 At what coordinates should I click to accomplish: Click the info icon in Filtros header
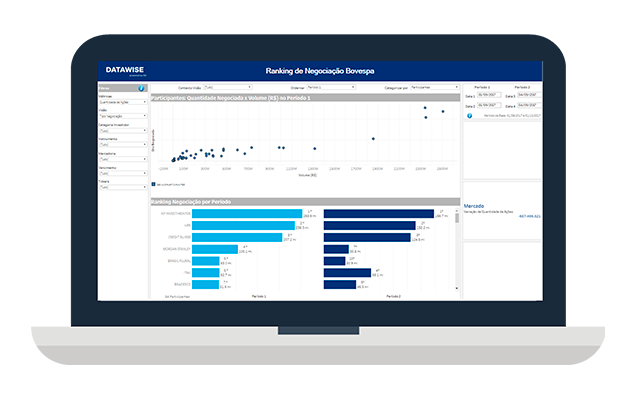pos(141,88)
